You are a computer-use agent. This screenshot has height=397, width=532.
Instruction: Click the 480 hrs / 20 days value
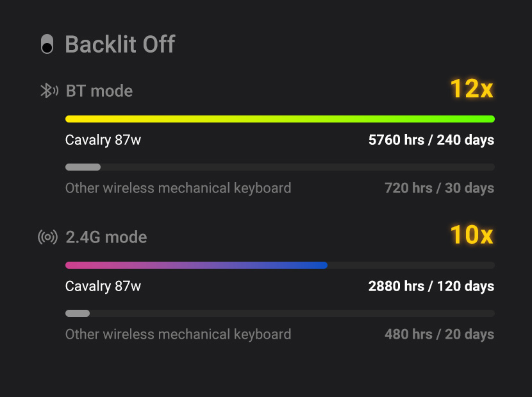pos(439,335)
